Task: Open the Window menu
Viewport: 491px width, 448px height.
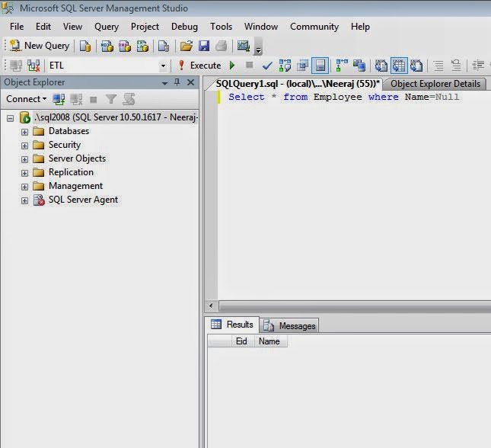Action: coord(261,27)
